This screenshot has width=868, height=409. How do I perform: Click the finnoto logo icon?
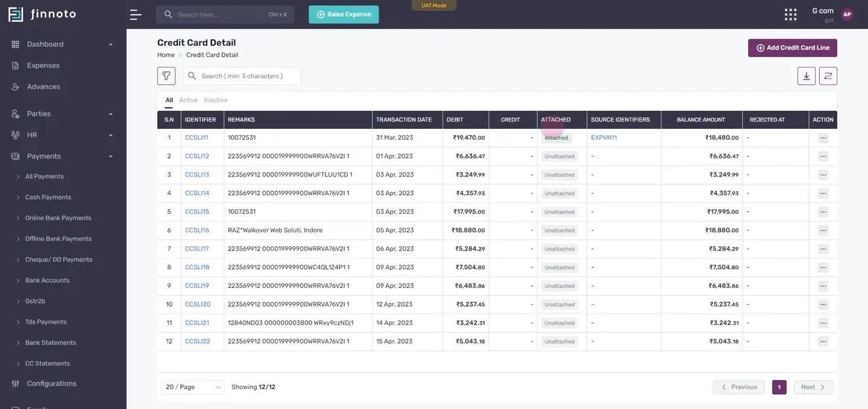coord(16,14)
